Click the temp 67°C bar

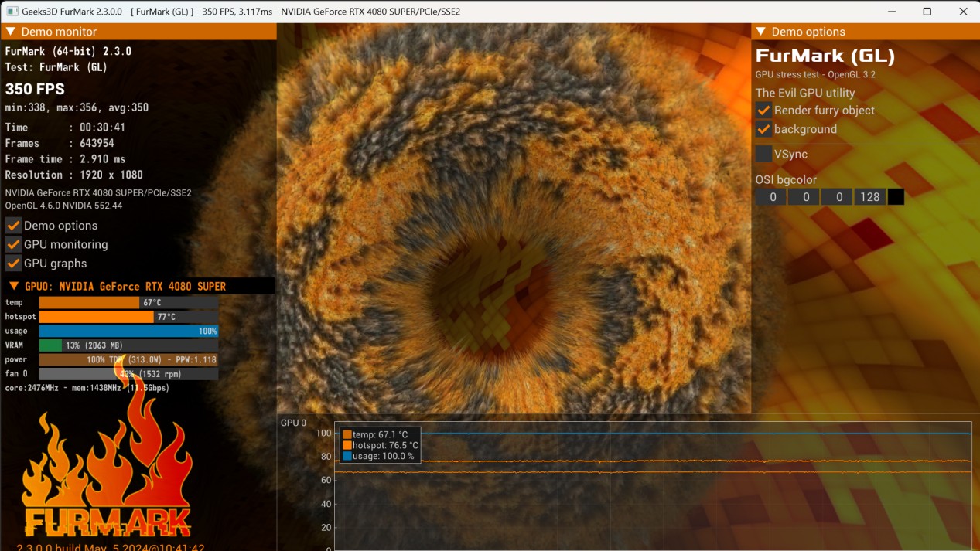(128, 302)
